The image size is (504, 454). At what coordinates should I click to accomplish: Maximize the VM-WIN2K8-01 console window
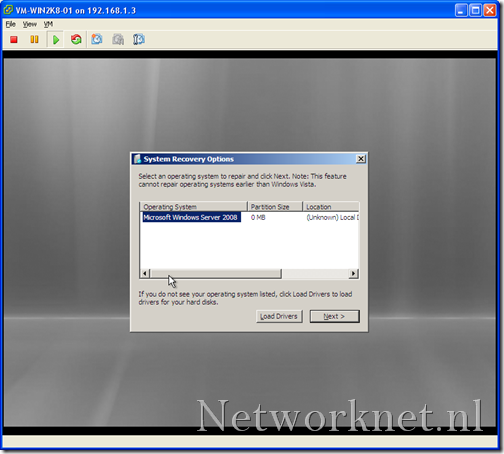(x=475, y=10)
